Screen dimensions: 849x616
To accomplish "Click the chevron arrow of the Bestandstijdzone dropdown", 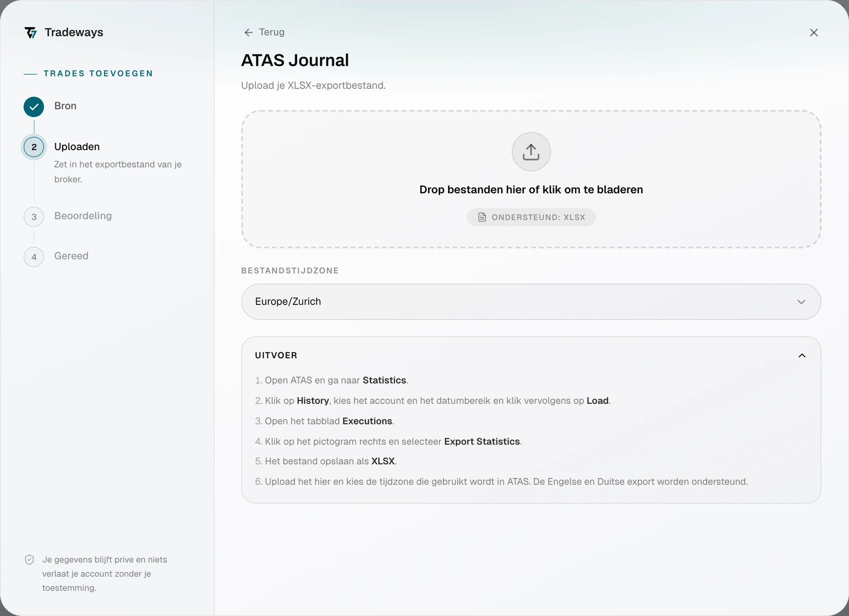I will coord(801,302).
